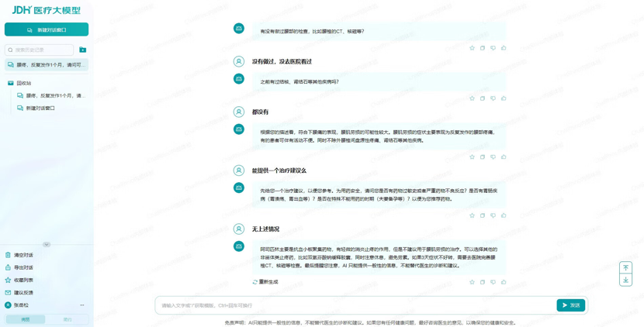644x327 pixels.
Task: Favorite the reply asking about 结核、肾结石 history
Action: pyautogui.click(x=472, y=98)
